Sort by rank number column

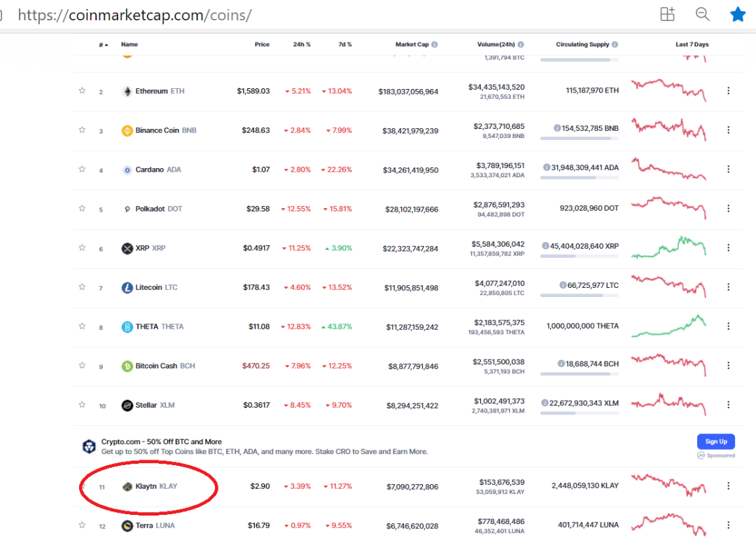click(x=103, y=45)
